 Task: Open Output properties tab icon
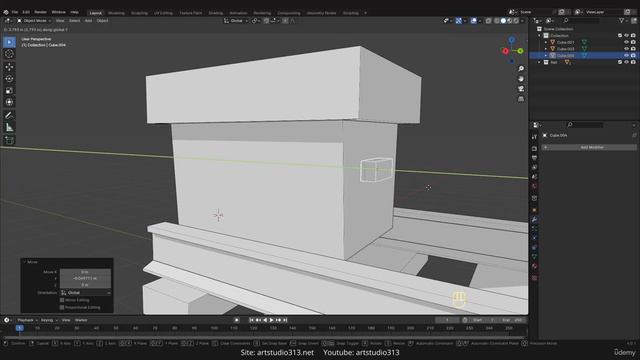click(x=534, y=158)
